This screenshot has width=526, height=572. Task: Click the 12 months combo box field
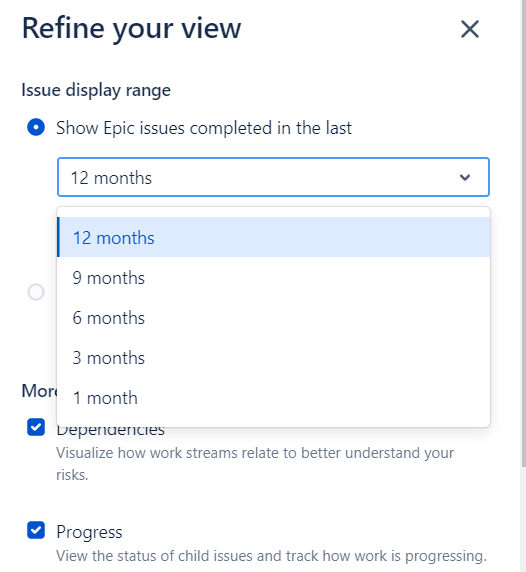(273, 177)
